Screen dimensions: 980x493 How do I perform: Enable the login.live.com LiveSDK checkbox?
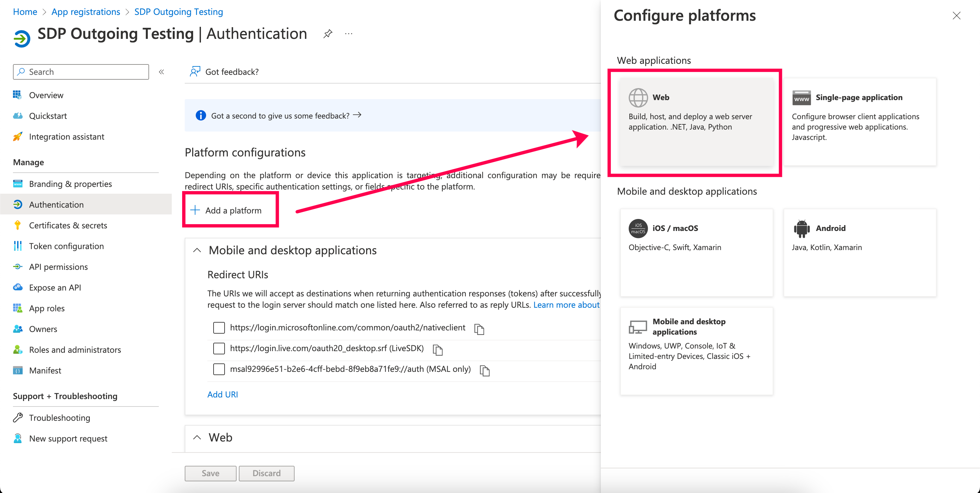(x=219, y=349)
